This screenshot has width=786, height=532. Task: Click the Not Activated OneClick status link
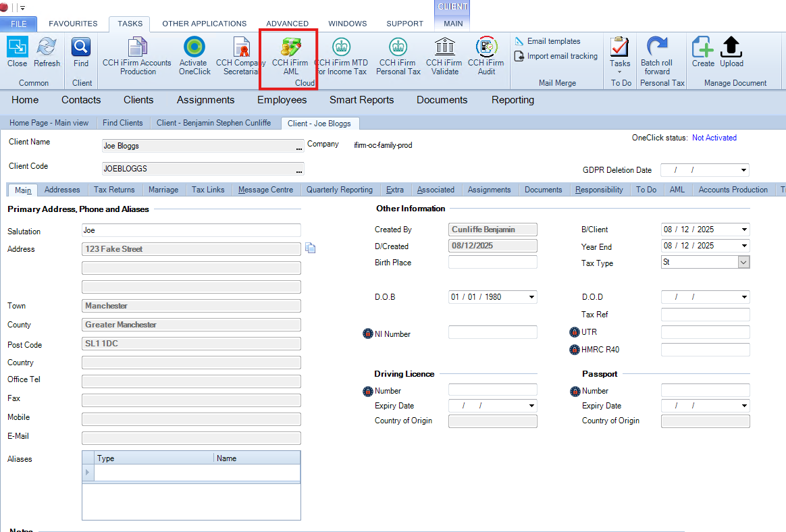point(714,137)
